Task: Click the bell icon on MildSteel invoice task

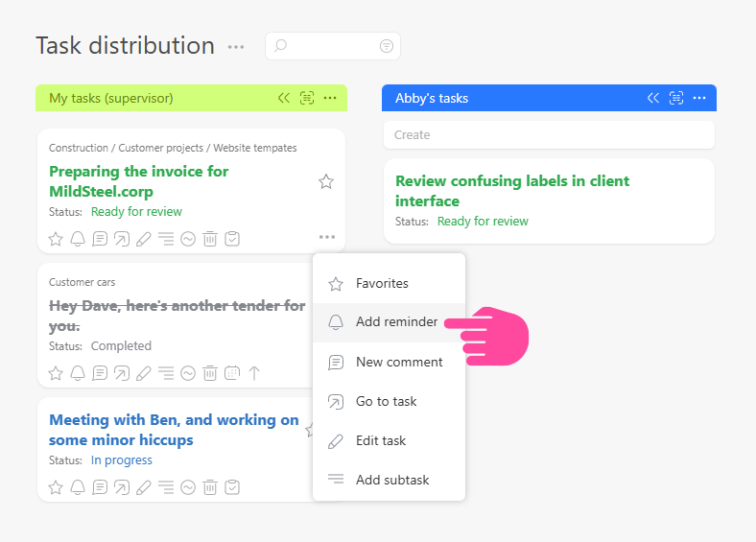Action: 78,239
